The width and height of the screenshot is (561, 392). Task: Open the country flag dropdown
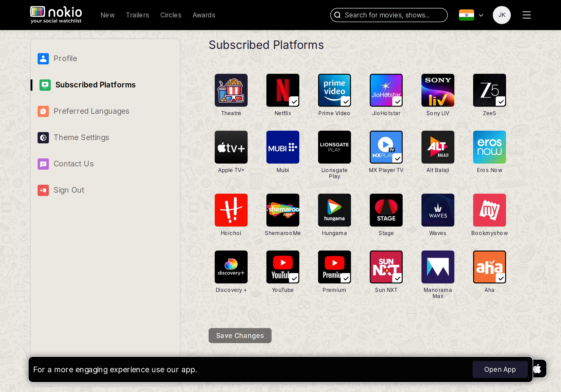pos(481,15)
